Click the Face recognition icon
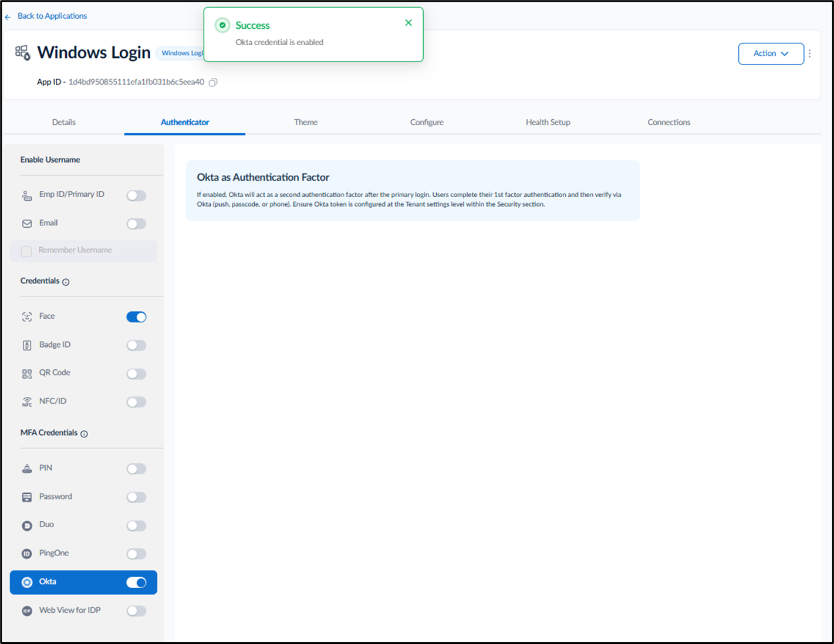This screenshot has height=644, width=834. 27,317
